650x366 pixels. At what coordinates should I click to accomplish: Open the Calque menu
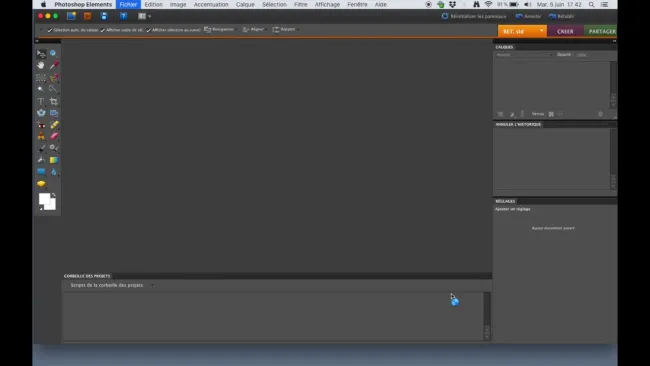[x=245, y=5]
